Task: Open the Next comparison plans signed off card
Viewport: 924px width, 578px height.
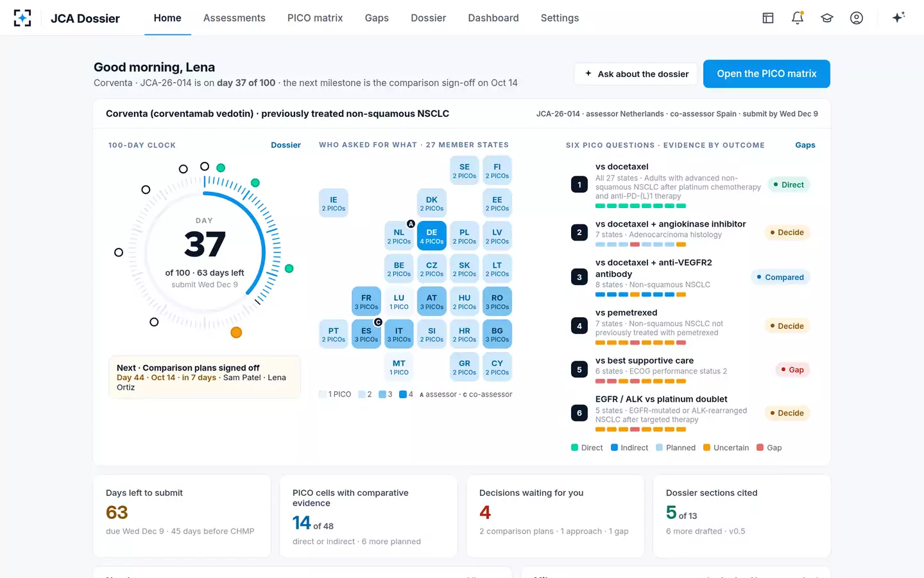Action: (205, 378)
